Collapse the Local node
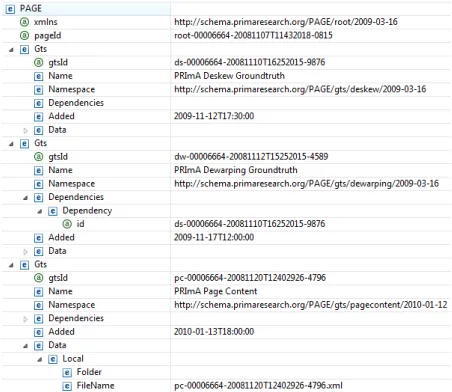The image size is (452, 392). (x=40, y=360)
